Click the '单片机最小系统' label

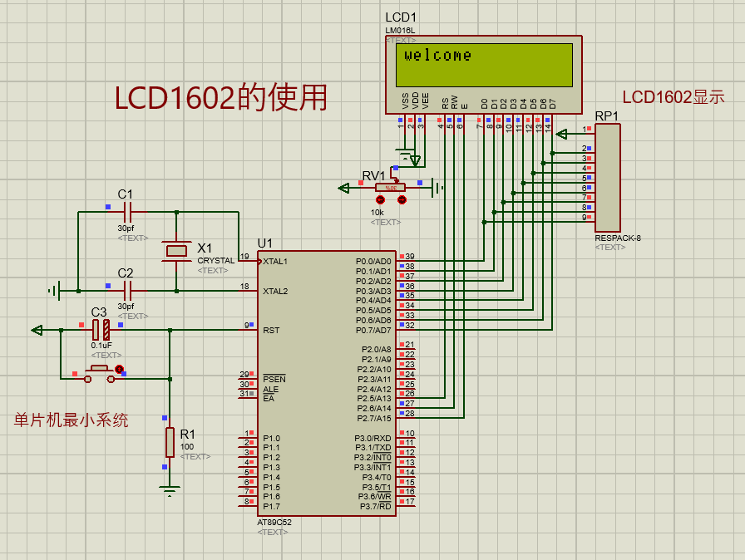point(71,420)
